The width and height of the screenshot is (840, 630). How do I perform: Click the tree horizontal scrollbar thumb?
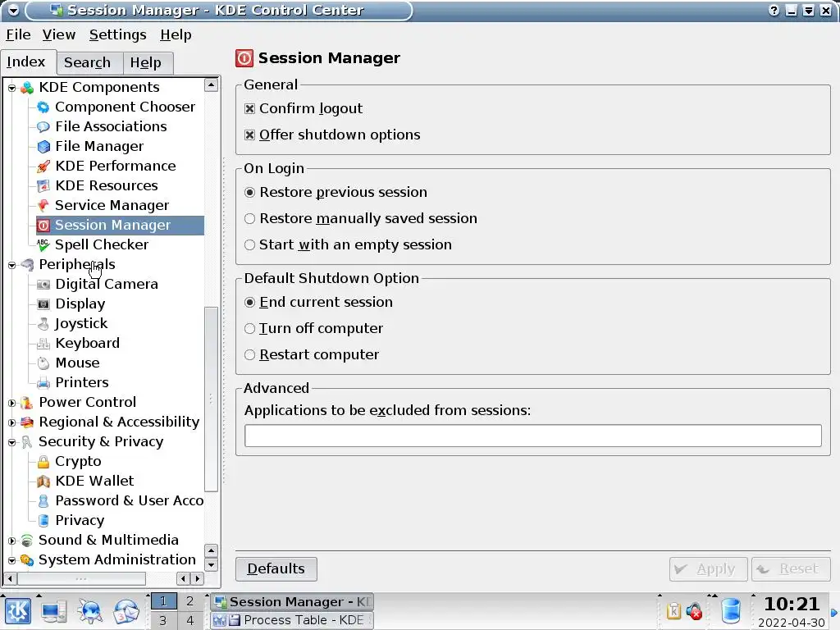(81, 578)
